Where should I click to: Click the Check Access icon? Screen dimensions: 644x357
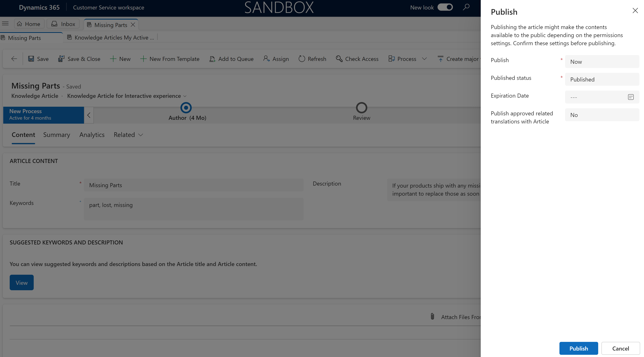coord(339,58)
